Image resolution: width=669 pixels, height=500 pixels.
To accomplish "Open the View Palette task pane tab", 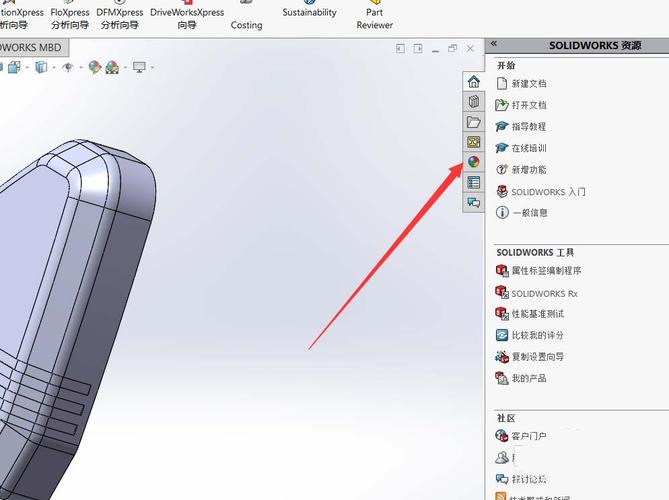I will [x=474, y=142].
